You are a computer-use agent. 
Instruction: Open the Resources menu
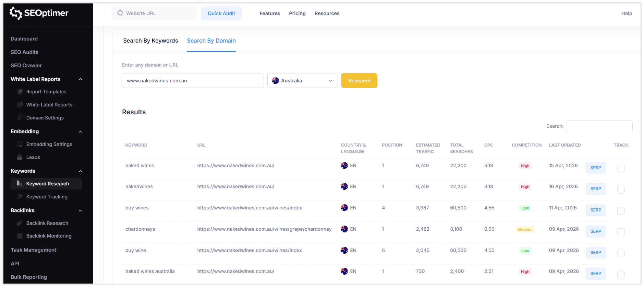327,13
